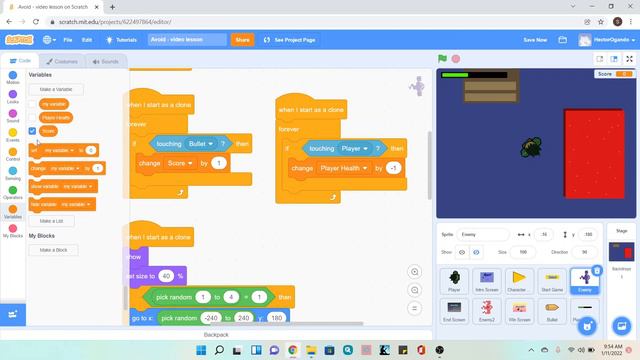Select the Variables blocks category
The image size is (640, 360).
[x=13, y=212]
